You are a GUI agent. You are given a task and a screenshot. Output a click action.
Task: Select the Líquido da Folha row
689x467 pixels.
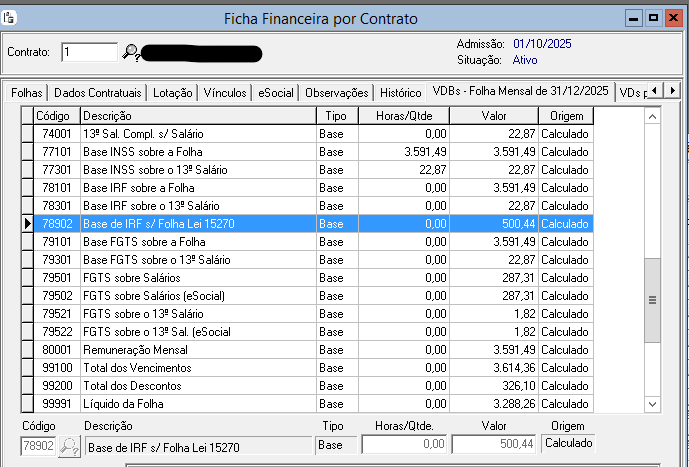click(198, 404)
